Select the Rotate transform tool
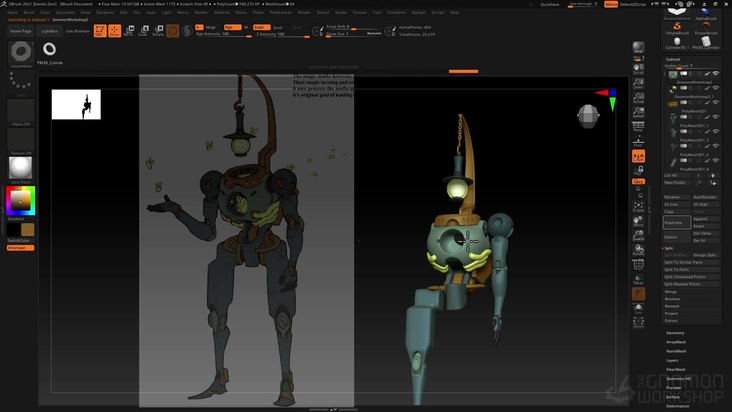The height and width of the screenshot is (412, 732). click(158, 31)
